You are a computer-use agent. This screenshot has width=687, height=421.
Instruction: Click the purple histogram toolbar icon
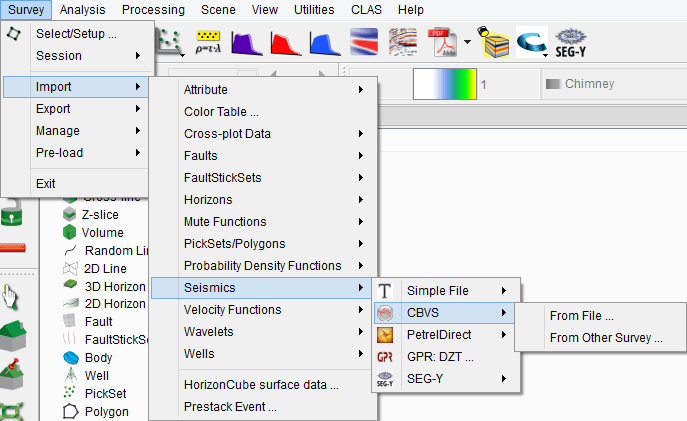(x=246, y=42)
